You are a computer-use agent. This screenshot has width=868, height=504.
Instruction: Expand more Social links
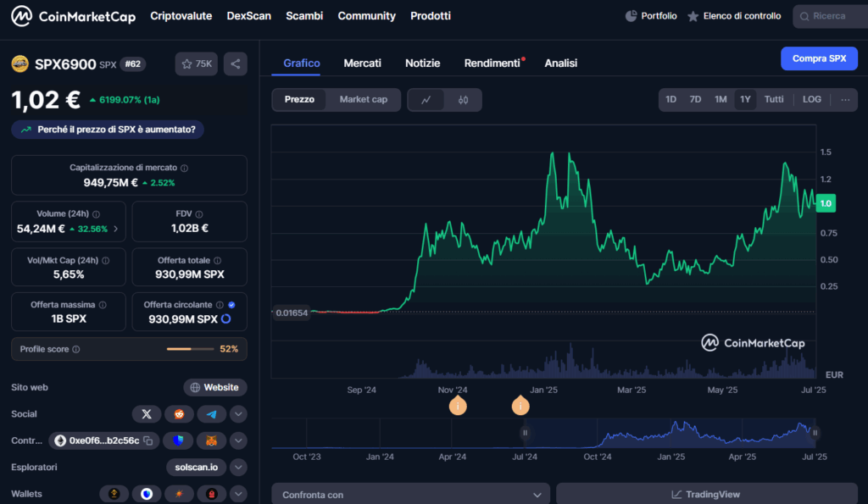click(x=238, y=414)
